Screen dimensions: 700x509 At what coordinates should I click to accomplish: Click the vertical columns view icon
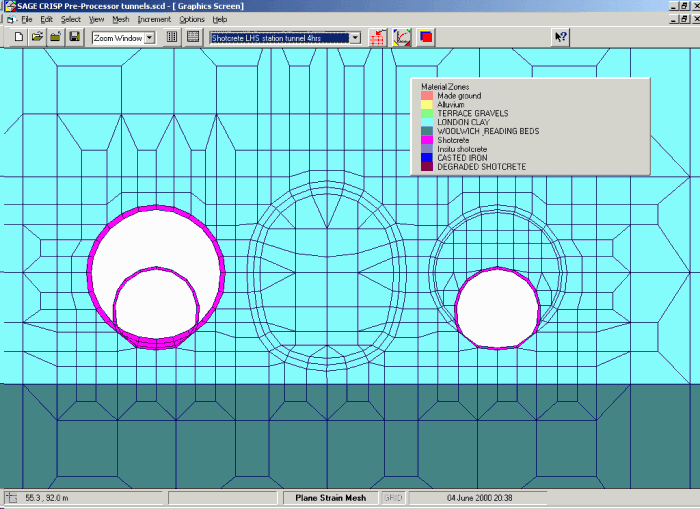point(172,37)
